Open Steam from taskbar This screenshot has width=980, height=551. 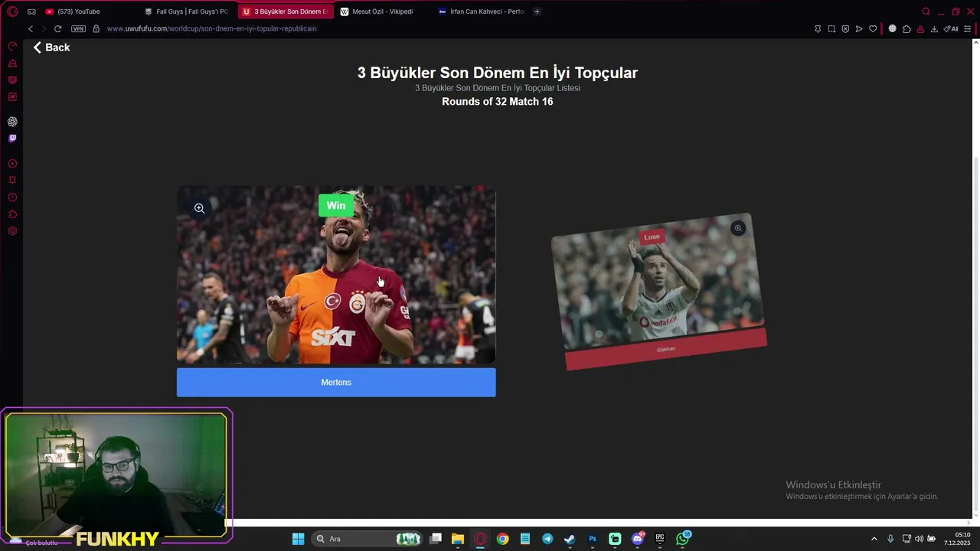[x=570, y=539]
